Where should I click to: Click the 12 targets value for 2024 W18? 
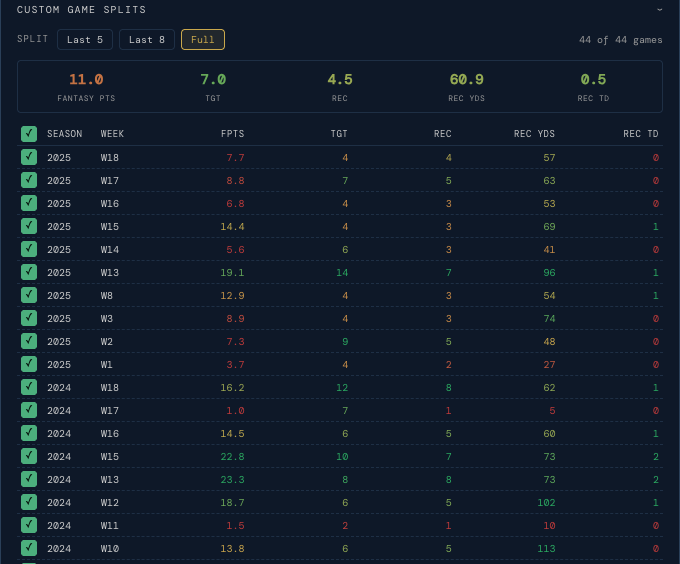(x=342, y=388)
